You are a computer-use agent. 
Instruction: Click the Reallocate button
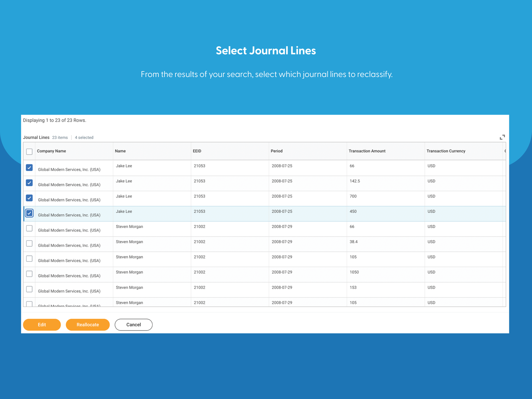click(x=88, y=325)
